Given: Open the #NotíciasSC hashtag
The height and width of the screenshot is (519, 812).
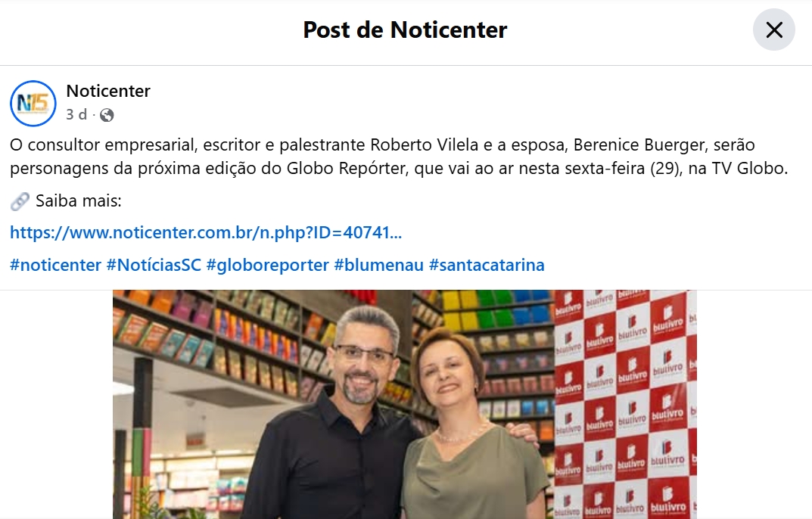Looking at the screenshot, I should (154, 266).
